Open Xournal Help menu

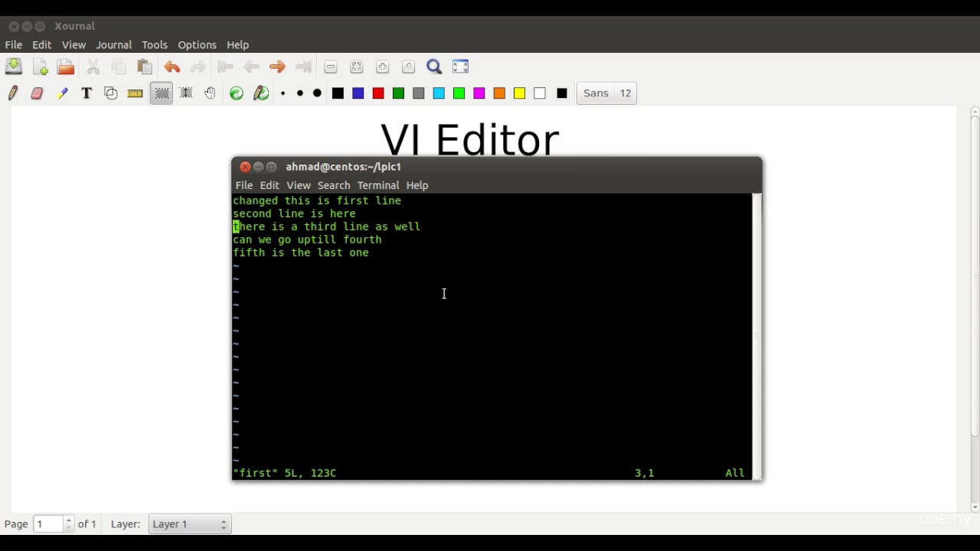click(238, 45)
